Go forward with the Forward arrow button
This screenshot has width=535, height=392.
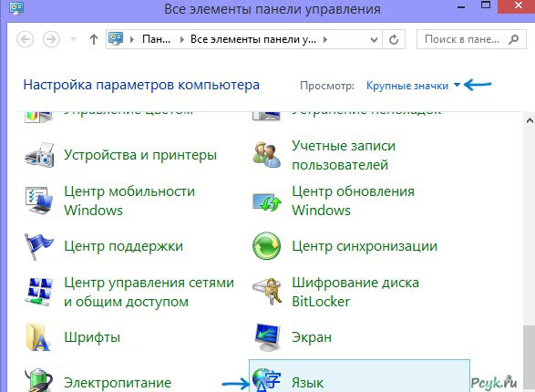(x=51, y=39)
